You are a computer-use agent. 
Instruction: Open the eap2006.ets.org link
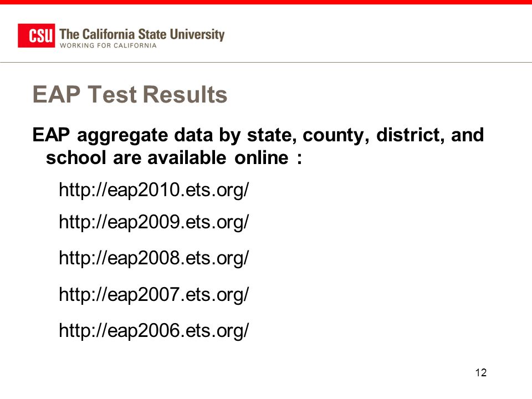click(154, 330)
